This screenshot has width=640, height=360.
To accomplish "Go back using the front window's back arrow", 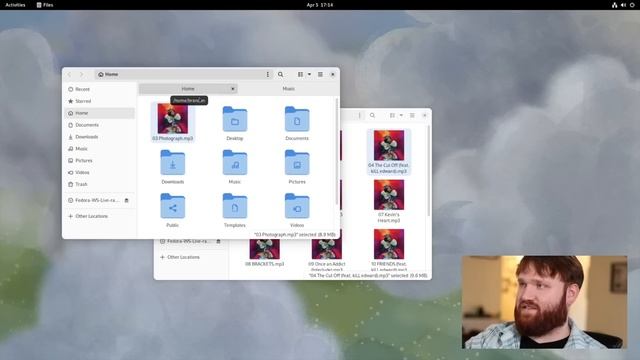I will [x=69, y=74].
